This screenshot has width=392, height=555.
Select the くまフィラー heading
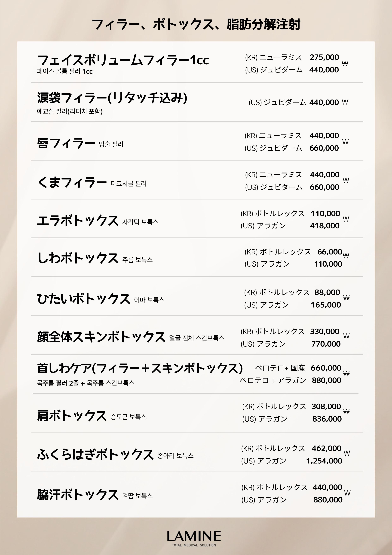click(x=72, y=182)
